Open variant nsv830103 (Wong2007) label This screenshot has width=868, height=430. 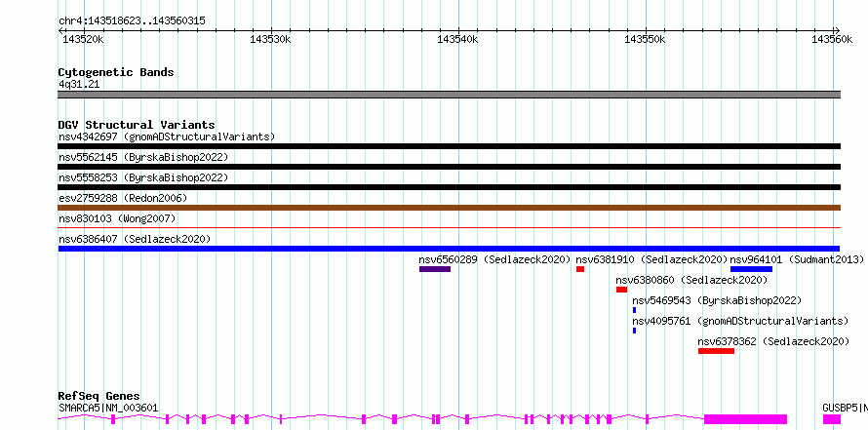(x=117, y=219)
